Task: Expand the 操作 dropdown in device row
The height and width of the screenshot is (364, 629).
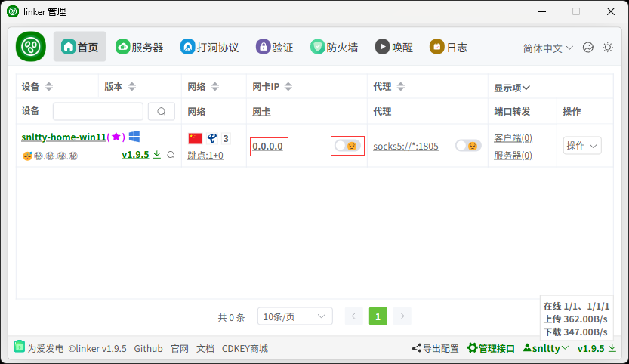Action: (x=581, y=146)
